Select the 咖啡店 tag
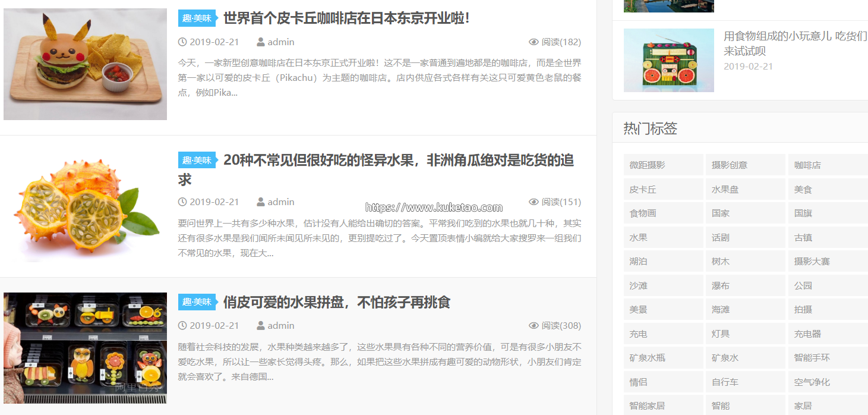868x415 pixels. 828,165
